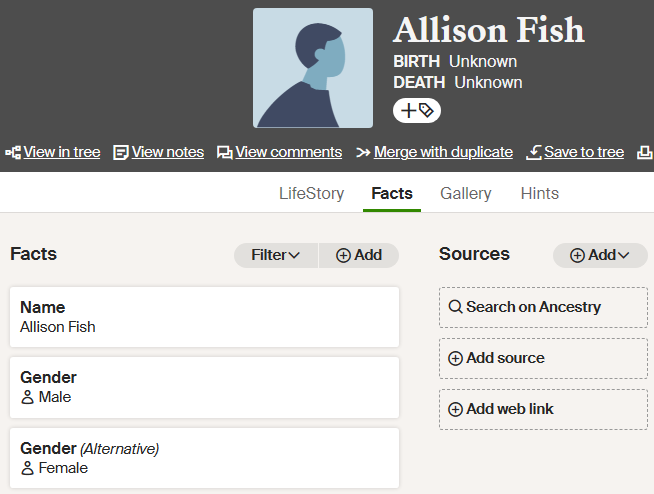Click the View in tree icon
This screenshot has height=494, width=654.
[x=13, y=153]
